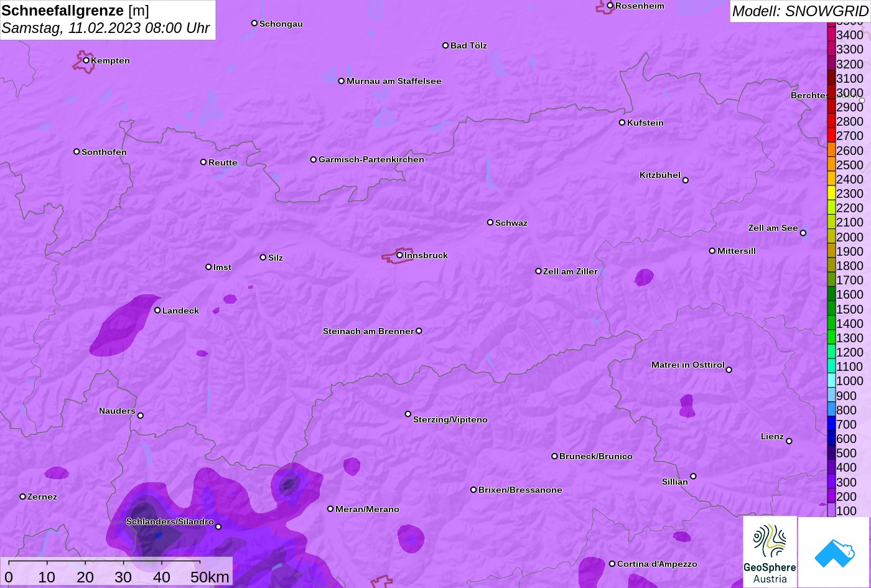Click the Steinach am Brenner label

(368, 331)
